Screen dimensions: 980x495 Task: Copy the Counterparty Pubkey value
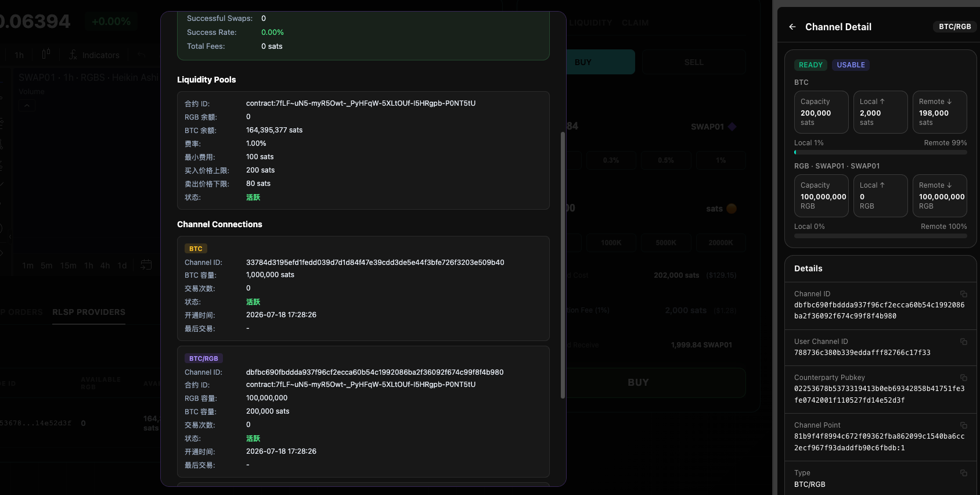(964, 378)
